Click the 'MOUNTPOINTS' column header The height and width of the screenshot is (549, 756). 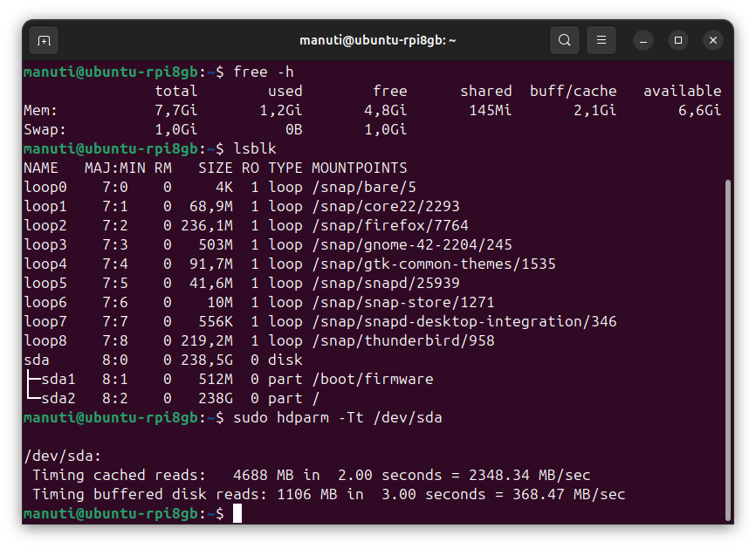click(x=359, y=168)
